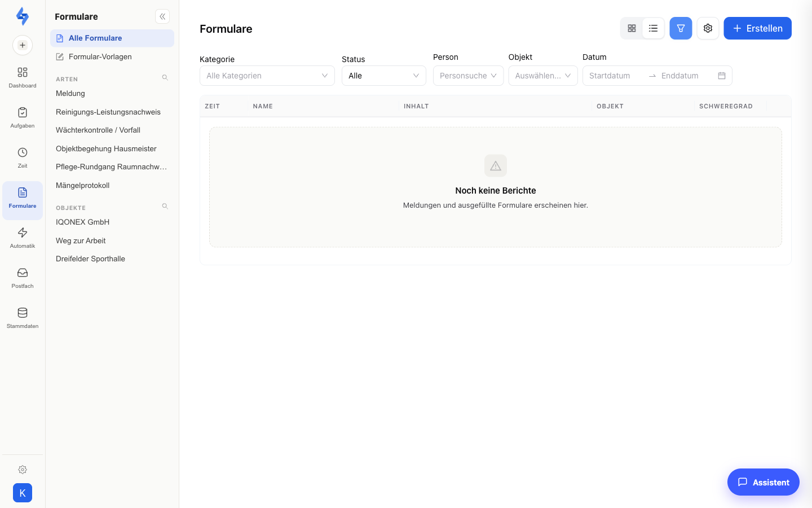Open Aufgaben in the left rail

[23, 118]
